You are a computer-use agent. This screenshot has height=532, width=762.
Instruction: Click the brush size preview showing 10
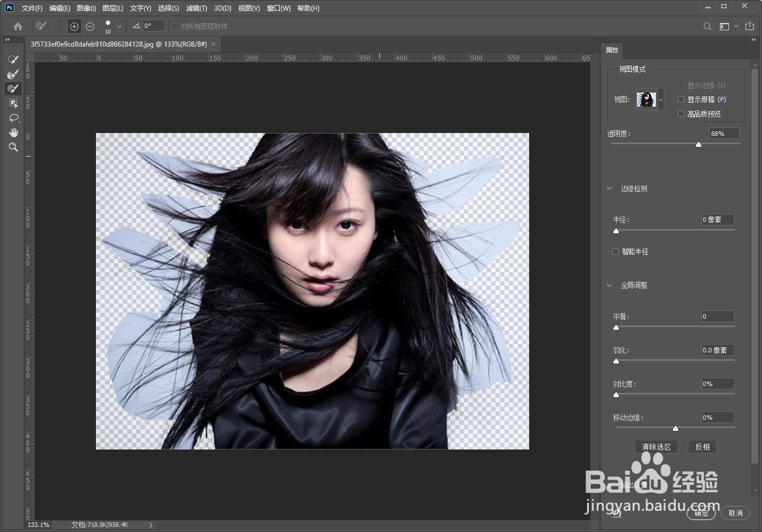click(108, 26)
